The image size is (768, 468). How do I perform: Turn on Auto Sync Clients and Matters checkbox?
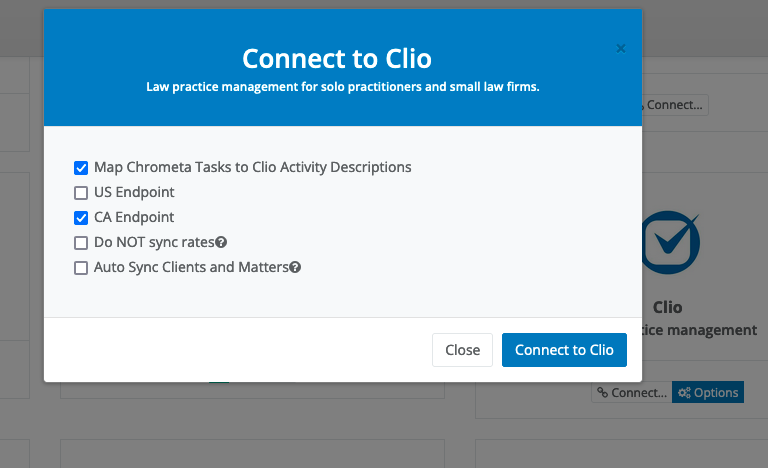point(81,267)
